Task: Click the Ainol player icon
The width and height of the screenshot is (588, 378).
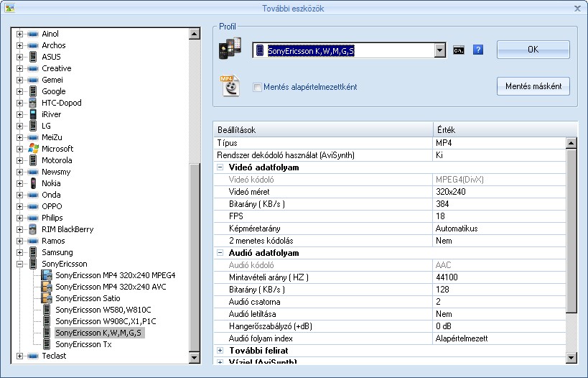Action: (33, 34)
